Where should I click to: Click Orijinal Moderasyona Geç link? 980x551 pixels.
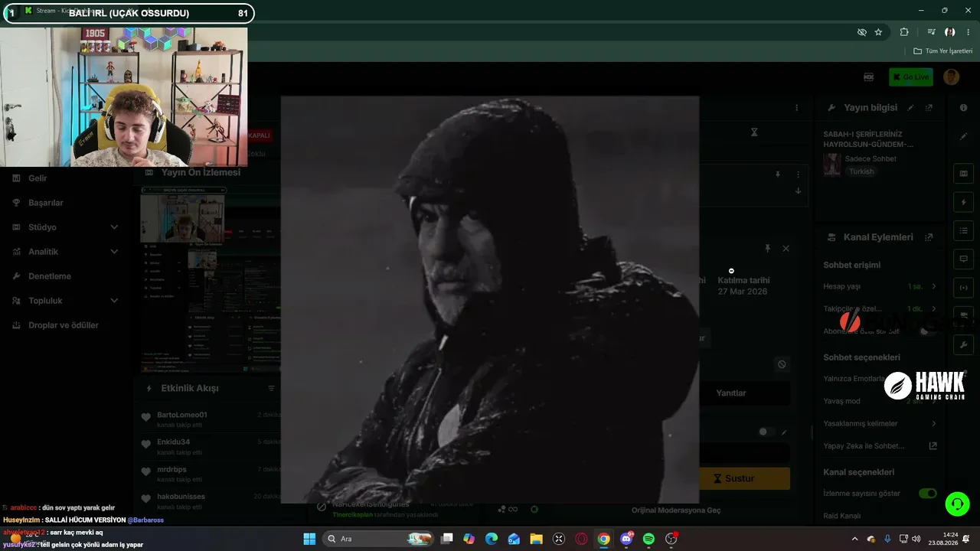click(676, 510)
